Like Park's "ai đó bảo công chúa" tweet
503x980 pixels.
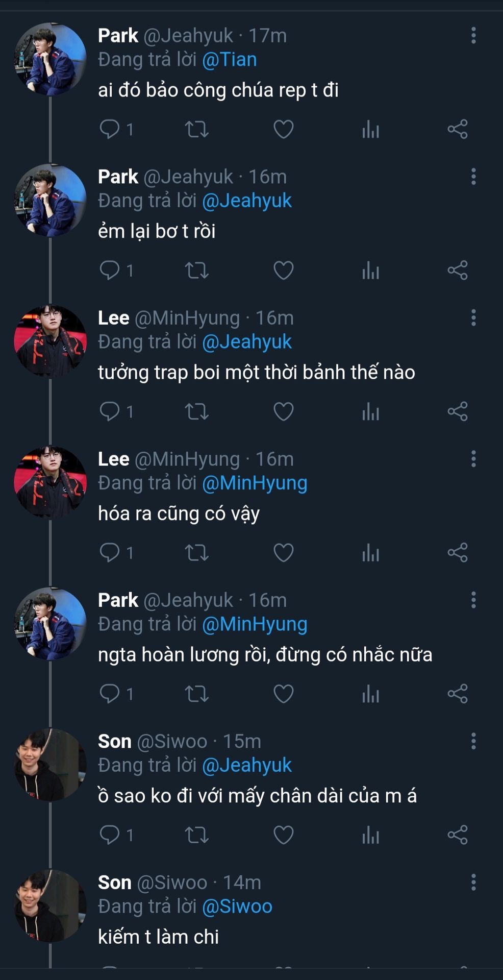point(284,129)
